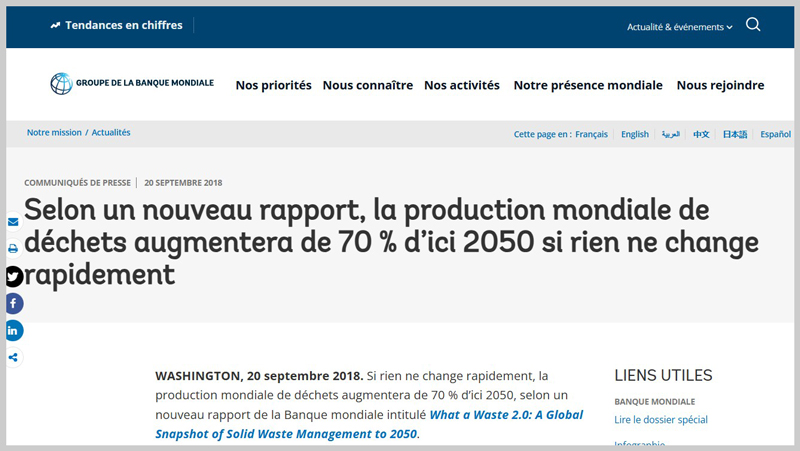800x451 pixels.
Task: Click Lire le dossier spécial link
Action: tap(660, 420)
